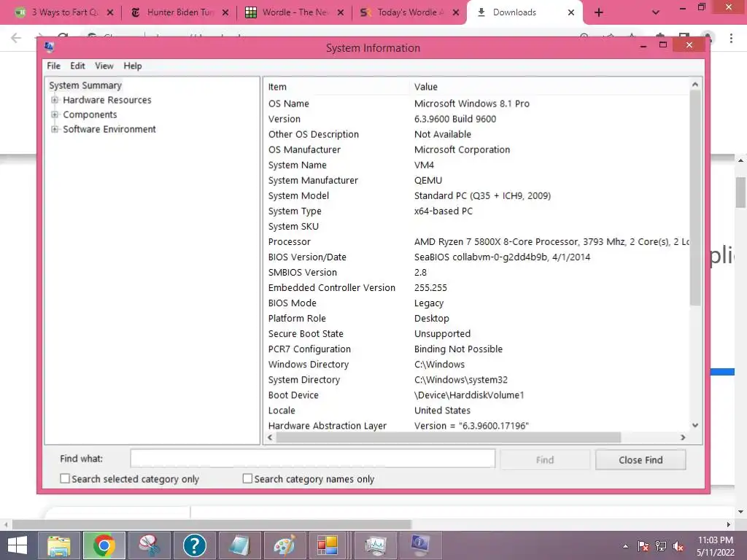Image resolution: width=747 pixels, height=560 pixels.
Task: Select the Software Environment tree item
Action: click(109, 129)
